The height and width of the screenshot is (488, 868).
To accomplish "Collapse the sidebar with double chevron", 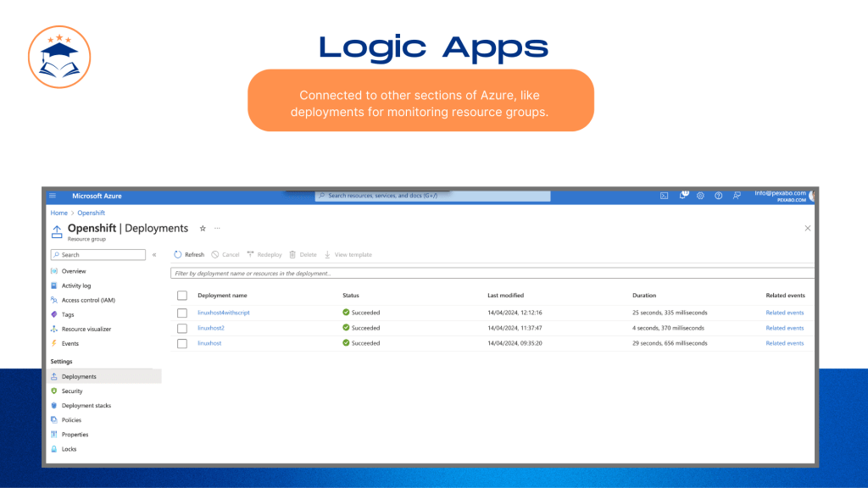I will (x=154, y=255).
